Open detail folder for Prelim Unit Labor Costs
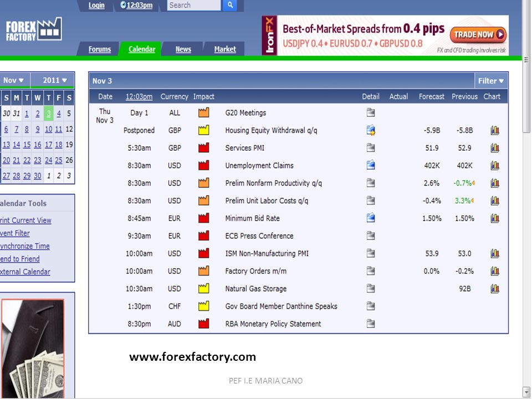The image size is (532, 399). (371, 201)
